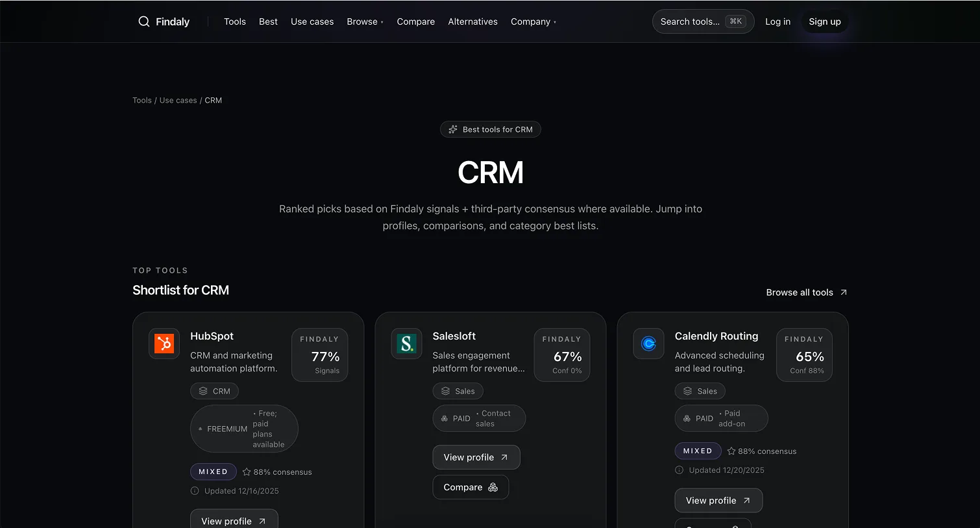Expand the Company dropdown menu
This screenshot has height=528, width=980.
coord(533,21)
